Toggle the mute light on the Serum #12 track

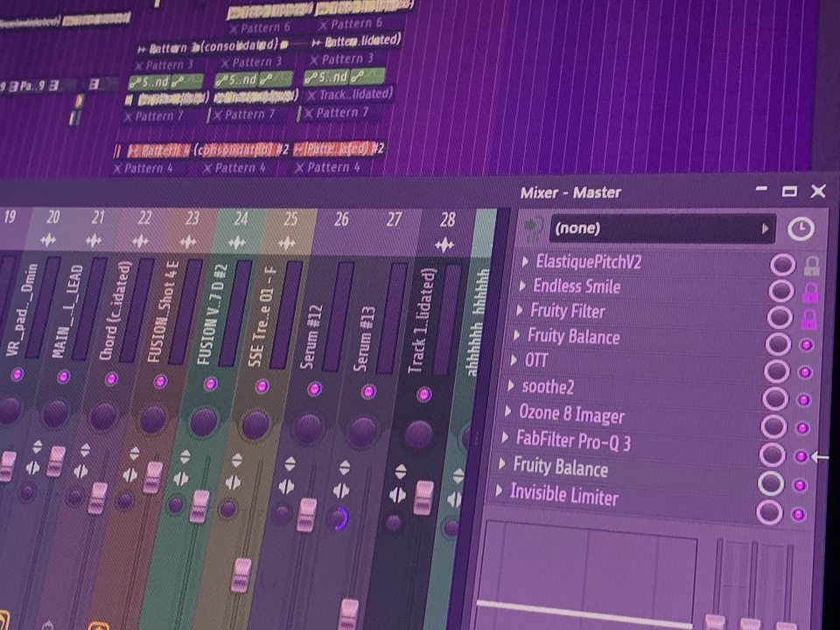(312, 387)
